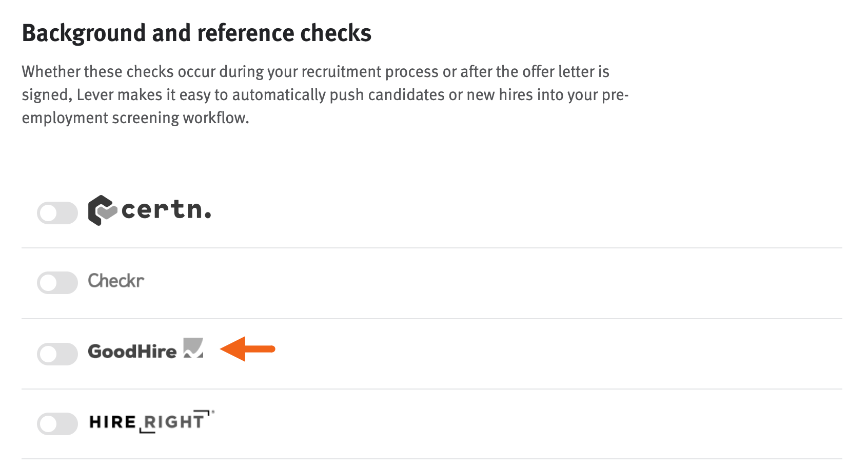The image size is (868, 466).
Task: Click the Certn hexagon heart logo icon
Action: click(x=102, y=210)
